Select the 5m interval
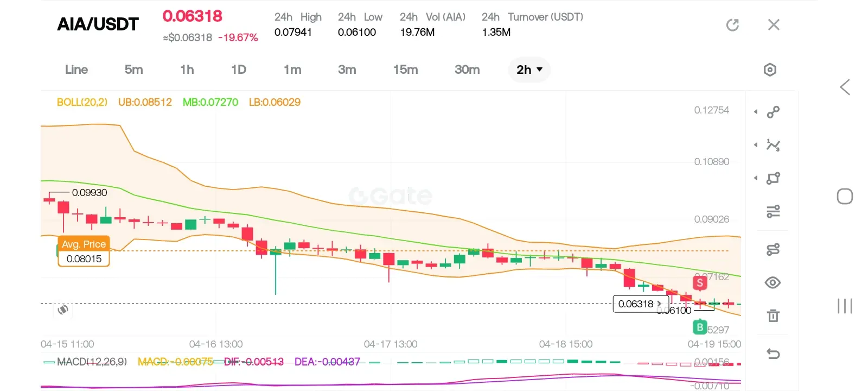The height and width of the screenshot is (391, 868). pos(133,70)
